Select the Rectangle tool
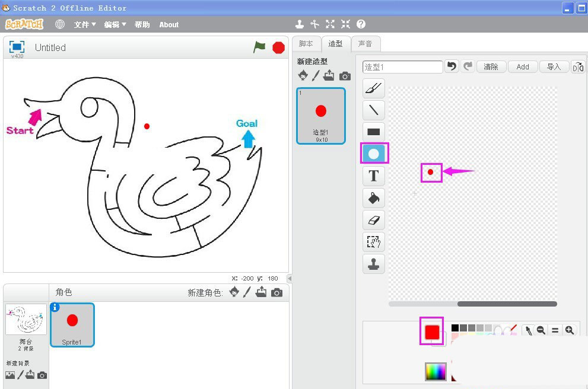 [x=373, y=132]
